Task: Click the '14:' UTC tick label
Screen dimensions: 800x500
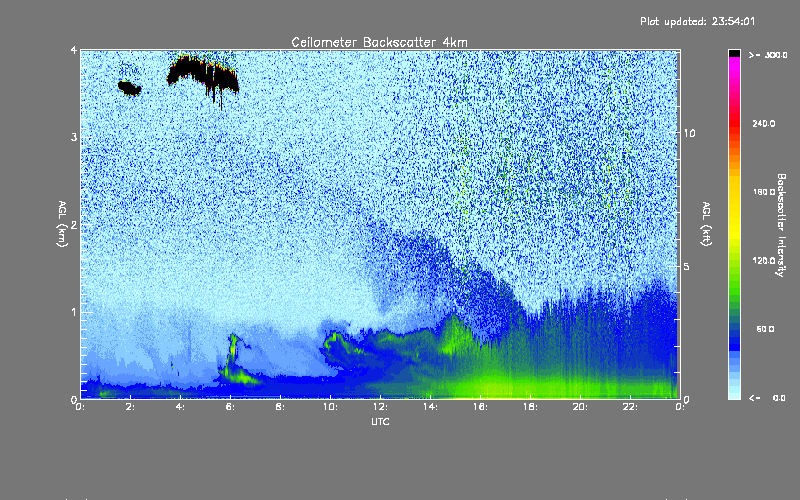Action: 430,407
